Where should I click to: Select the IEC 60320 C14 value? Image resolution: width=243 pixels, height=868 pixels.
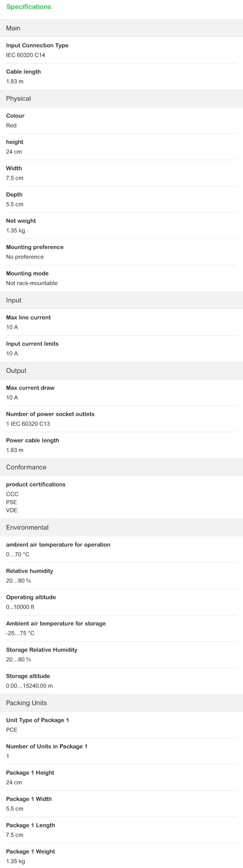[26, 55]
